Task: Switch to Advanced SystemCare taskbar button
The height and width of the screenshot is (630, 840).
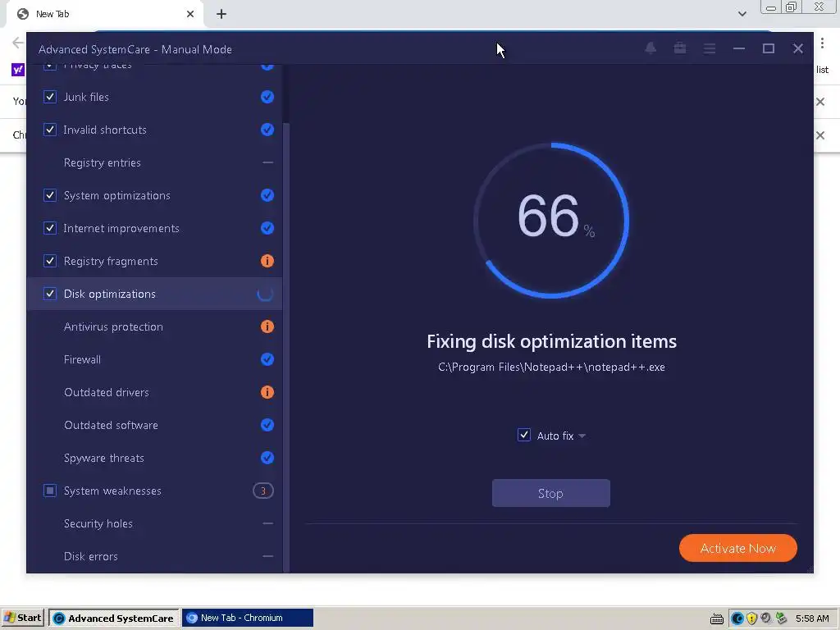Action: tap(114, 618)
